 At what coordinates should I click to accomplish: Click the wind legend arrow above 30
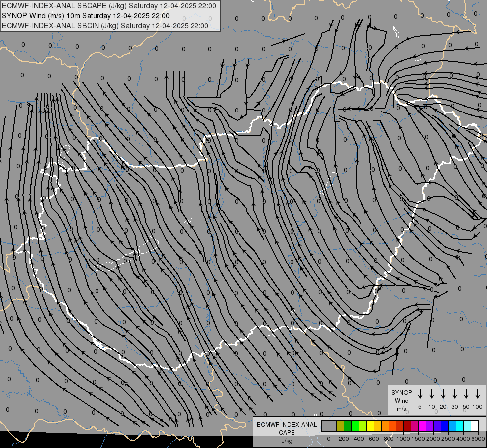454,394
